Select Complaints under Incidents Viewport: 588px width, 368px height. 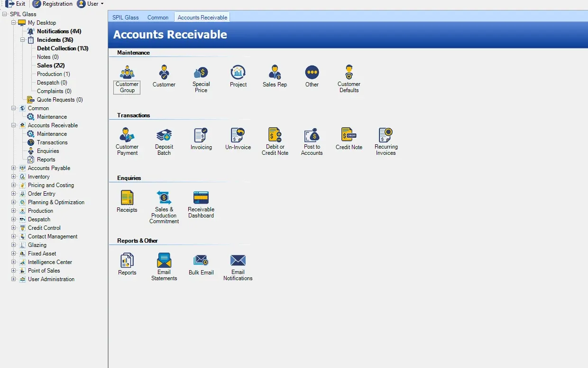[x=54, y=91]
